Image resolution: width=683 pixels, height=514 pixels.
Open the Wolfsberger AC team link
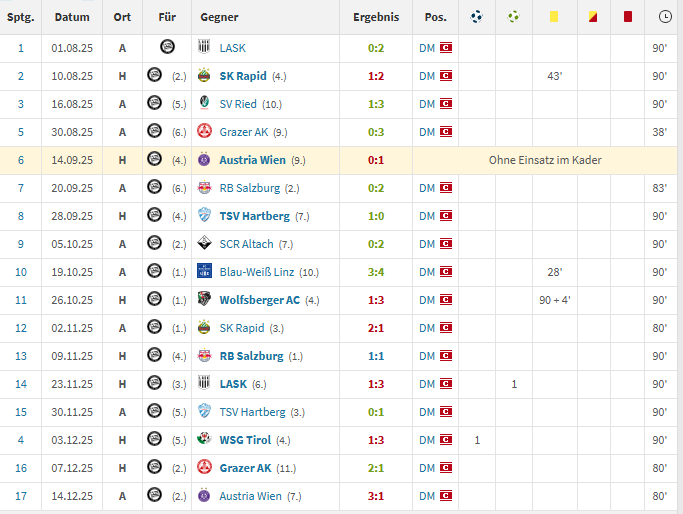tap(259, 300)
